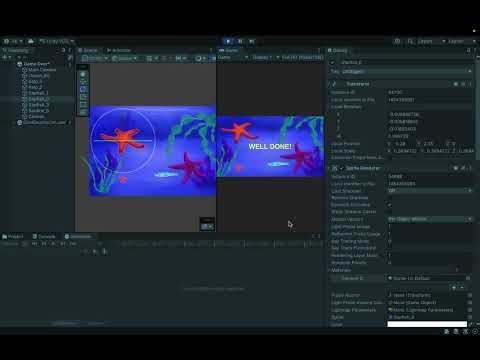This screenshot has width=480, height=360.
Task: Switch to the Game tab
Action: pyautogui.click(x=228, y=50)
